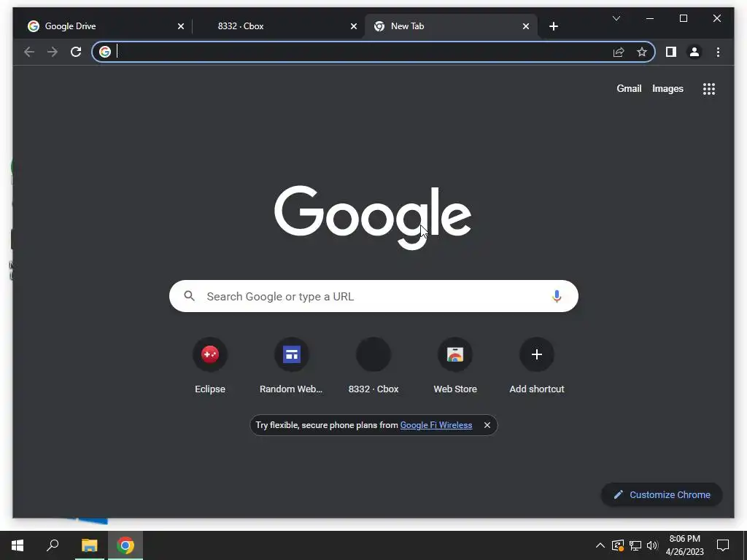This screenshot has height=560, width=747.
Task: Open Windows taskbar search
Action: point(53,545)
